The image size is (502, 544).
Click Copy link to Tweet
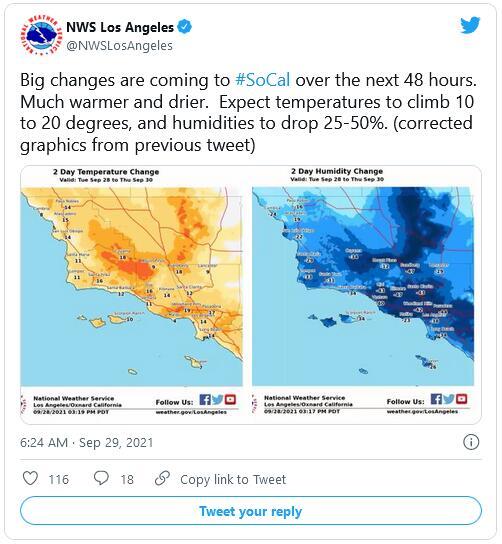coord(233,479)
